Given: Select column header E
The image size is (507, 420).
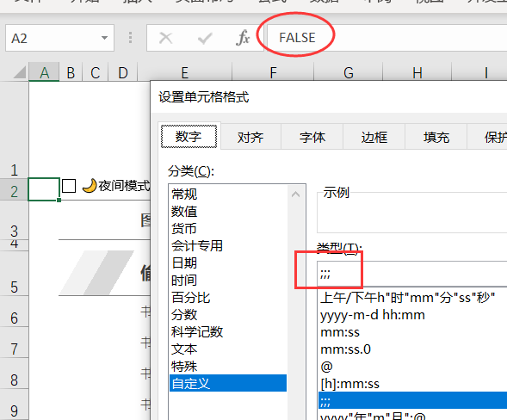Looking at the screenshot, I should pyautogui.click(x=184, y=72).
